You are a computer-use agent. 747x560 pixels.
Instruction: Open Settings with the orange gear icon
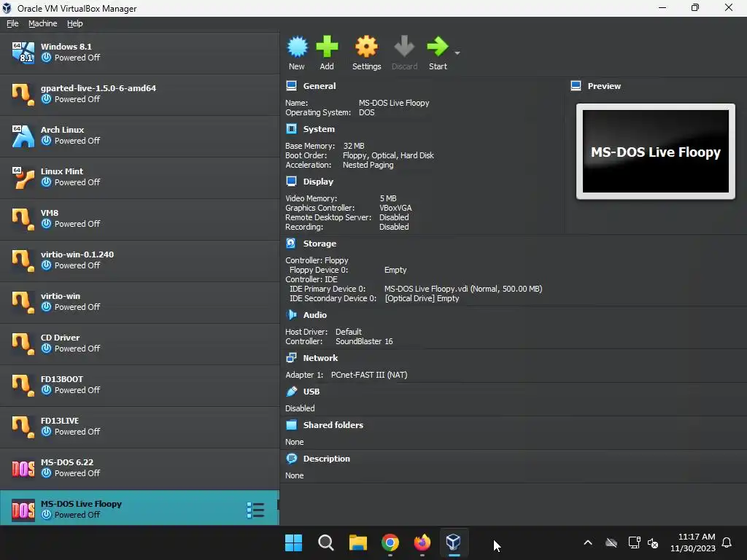[366, 47]
